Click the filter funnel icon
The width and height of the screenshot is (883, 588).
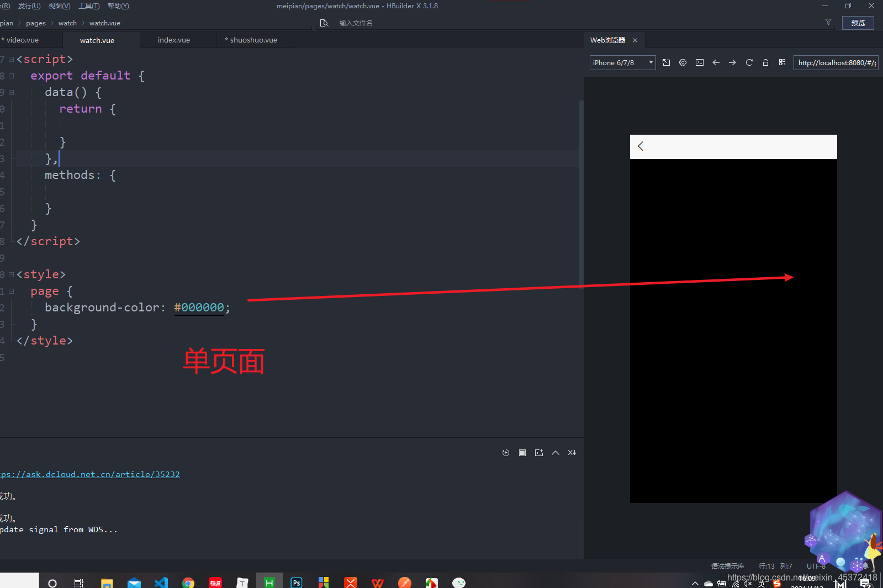[x=828, y=22]
